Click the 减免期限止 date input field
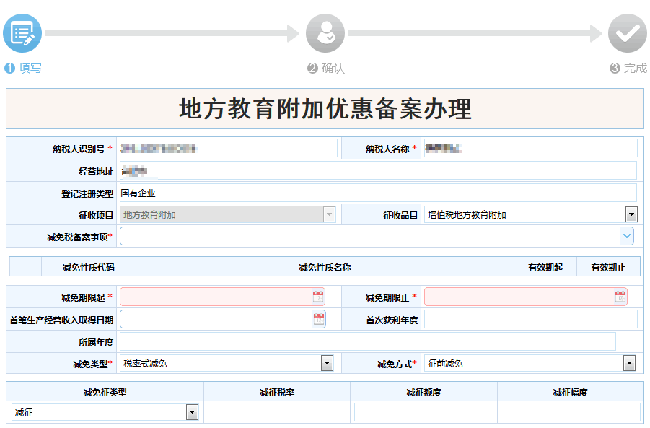This screenshot has width=650, height=428. tap(520, 297)
